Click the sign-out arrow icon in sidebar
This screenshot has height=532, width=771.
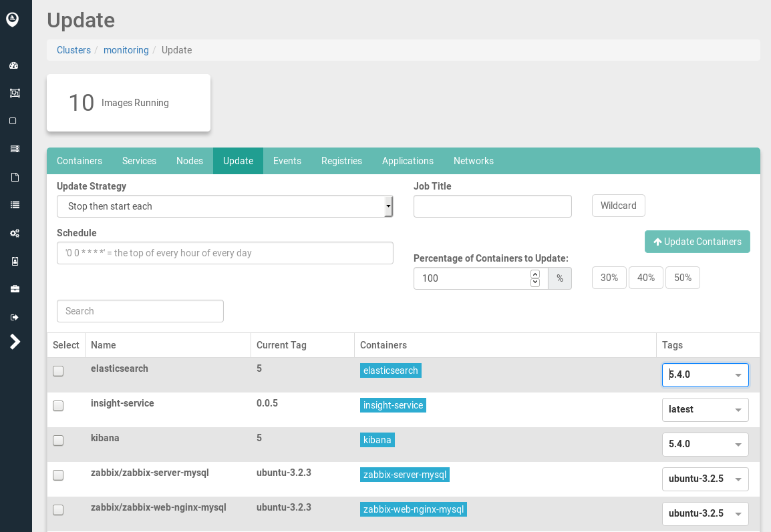tap(14, 317)
